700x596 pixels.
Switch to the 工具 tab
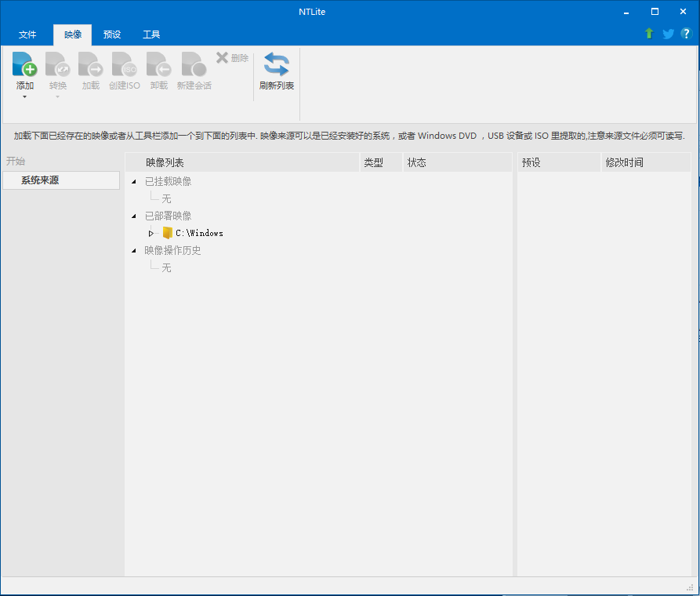151,35
